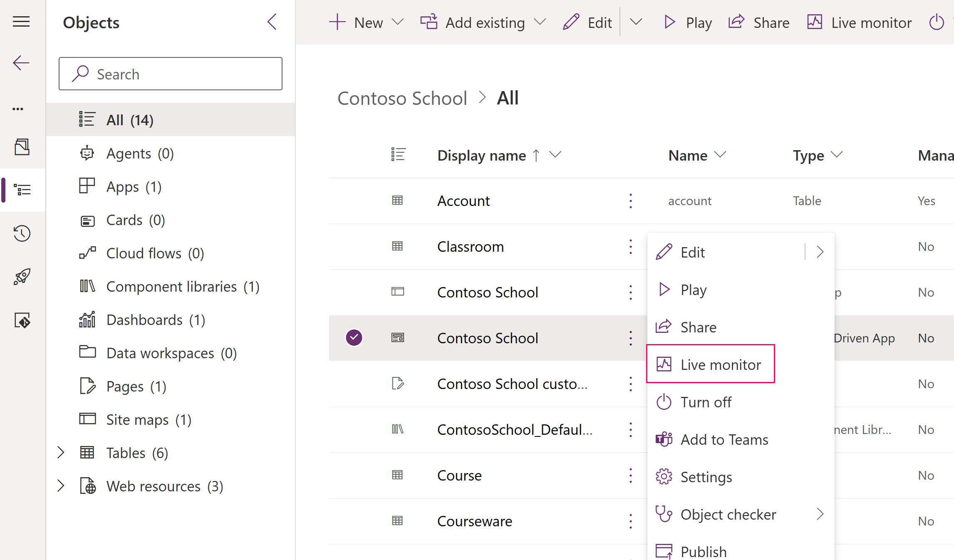Select Agents (0) category
The image size is (954, 560).
pos(171,154)
